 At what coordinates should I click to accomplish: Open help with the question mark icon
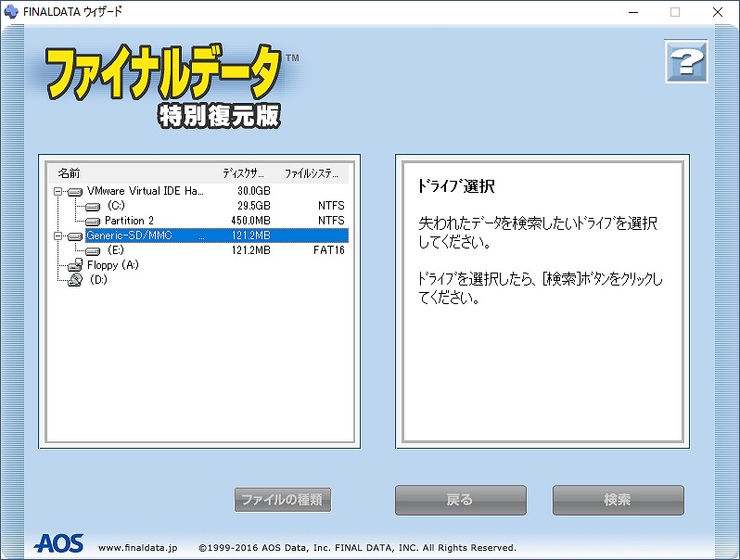coord(686,61)
